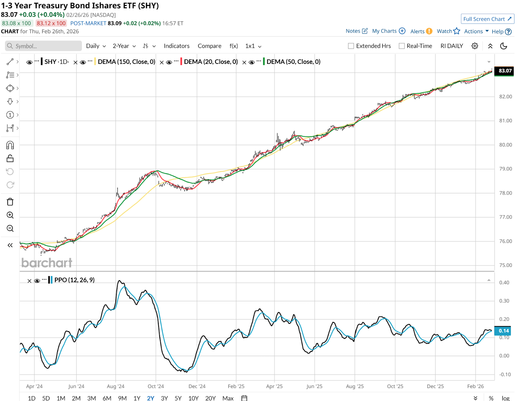This screenshot has width=532, height=401.
Task: Select the 1Y time range
Action: coord(137,398)
